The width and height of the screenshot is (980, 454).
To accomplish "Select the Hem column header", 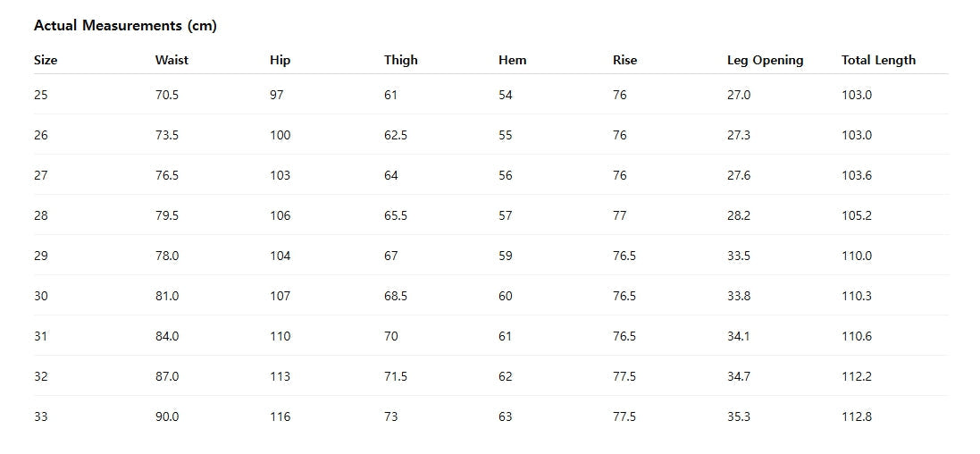I will pyautogui.click(x=512, y=61).
